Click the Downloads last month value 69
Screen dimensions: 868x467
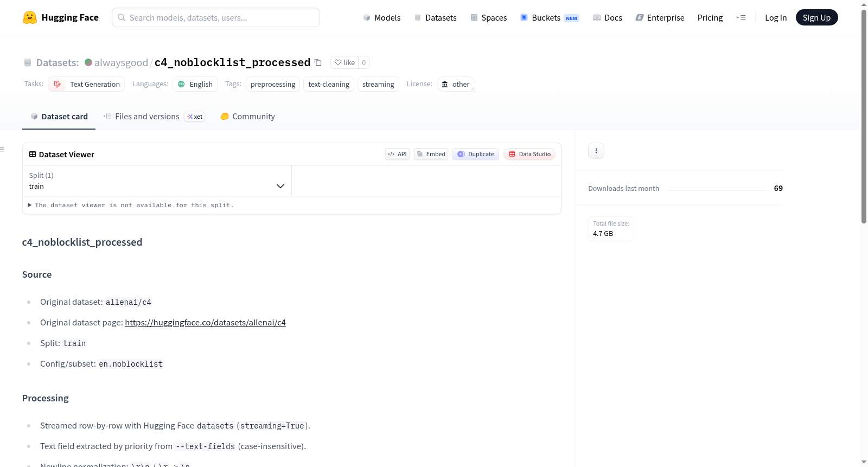[x=778, y=188]
